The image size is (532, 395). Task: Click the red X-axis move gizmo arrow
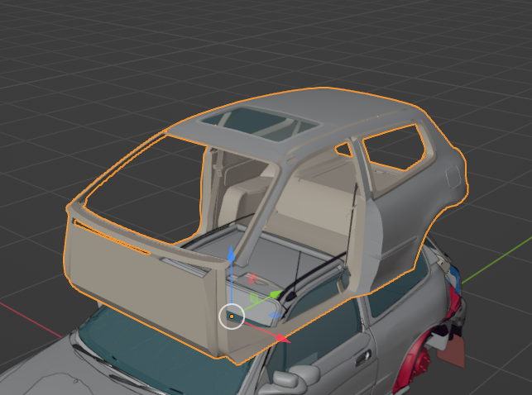pyautogui.click(x=283, y=339)
